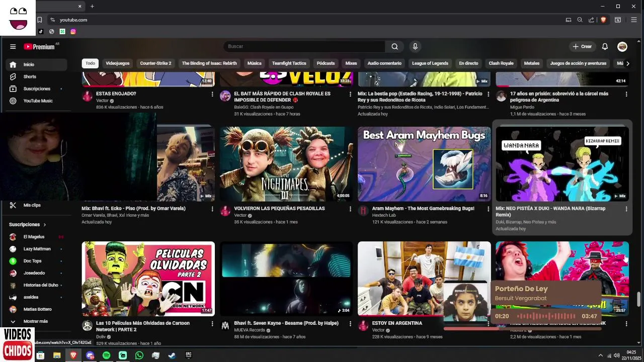Open WhatsApp from the taskbar

tap(139, 355)
